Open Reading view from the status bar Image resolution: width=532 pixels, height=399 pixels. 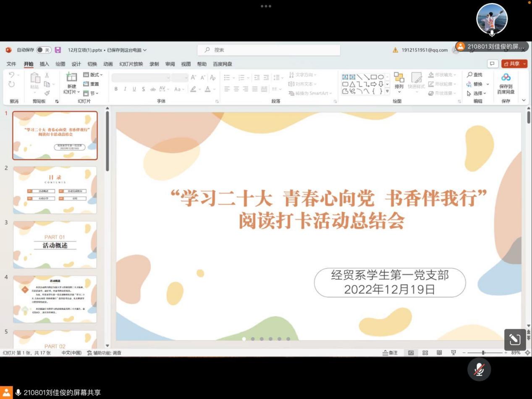click(x=439, y=353)
